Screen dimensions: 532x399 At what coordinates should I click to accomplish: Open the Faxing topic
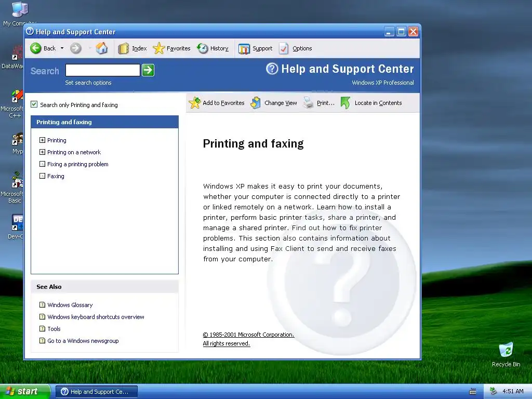coord(56,176)
